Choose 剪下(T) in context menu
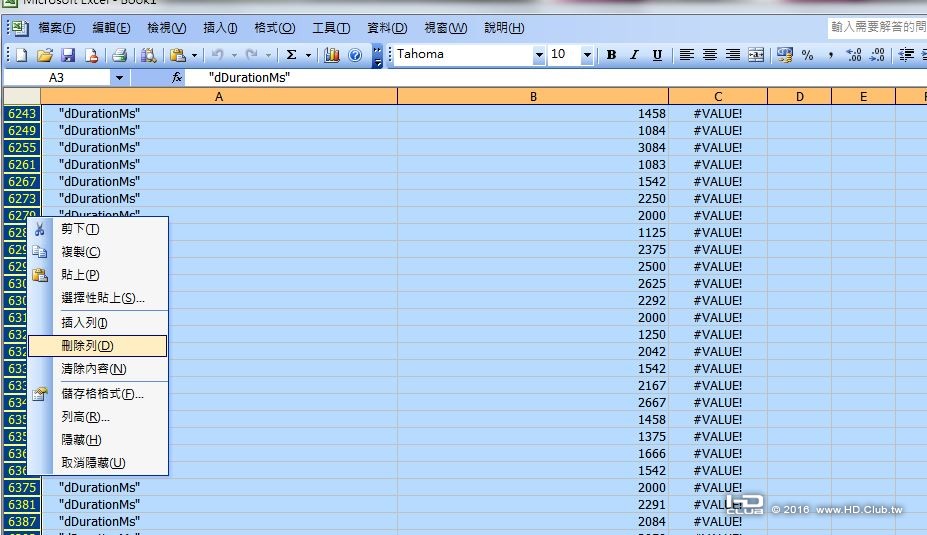927x535 pixels. click(x=98, y=229)
